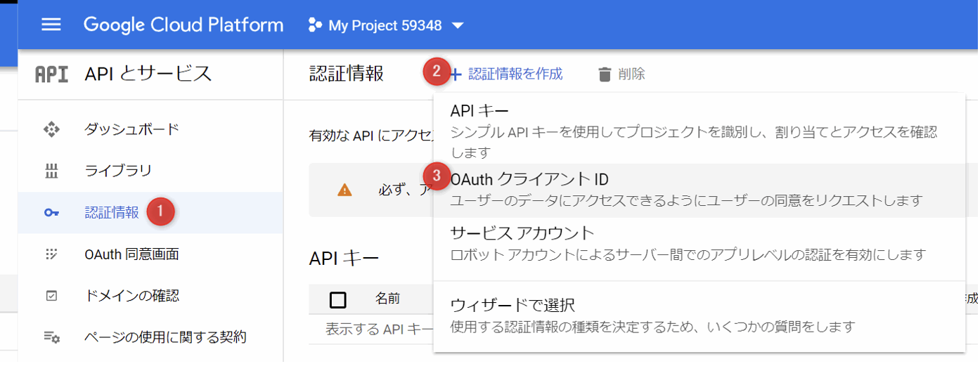Screen dimensions: 980x371
Task: Choose APIキー from the dropdown menu
Action: tap(699, 131)
